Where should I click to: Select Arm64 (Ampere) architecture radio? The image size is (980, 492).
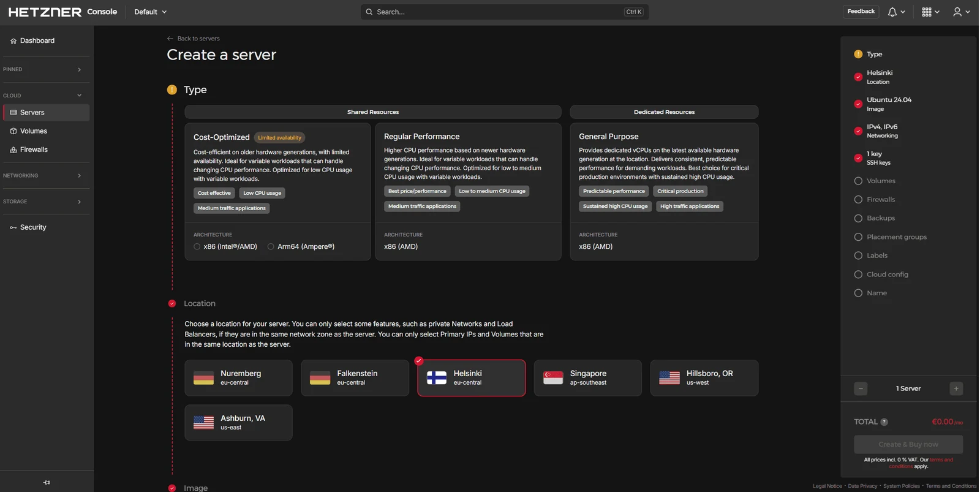271,247
